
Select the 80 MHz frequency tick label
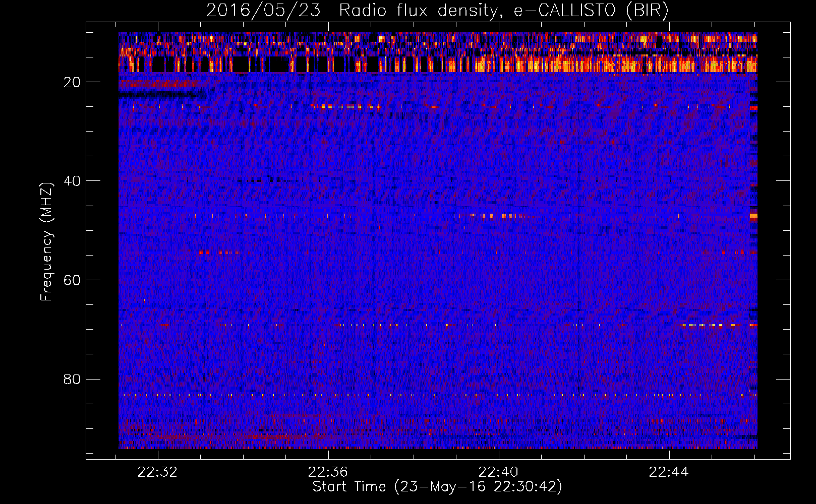[x=73, y=379]
